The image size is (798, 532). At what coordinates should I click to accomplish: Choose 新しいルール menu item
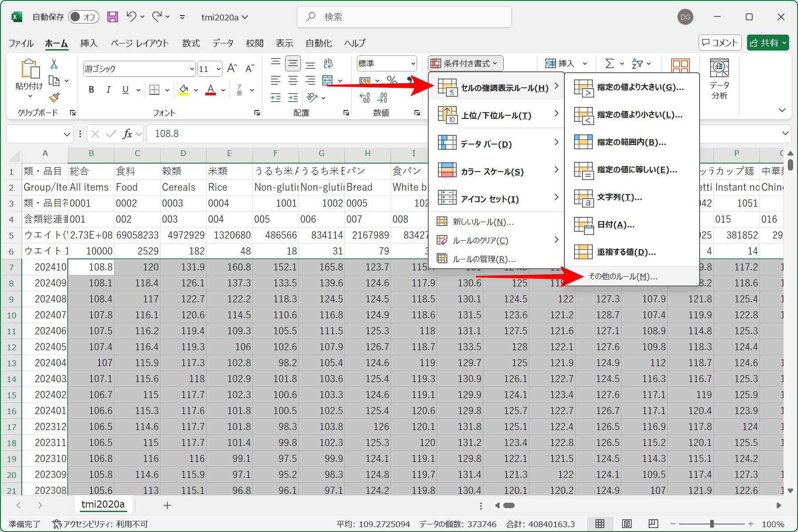point(497,222)
